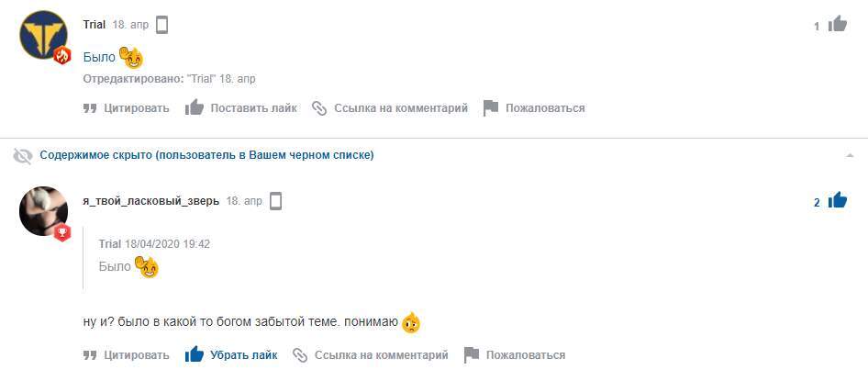Open the я_твой_ласковый_зверь profile link
This screenshot has width=868, height=381.
click(150, 200)
